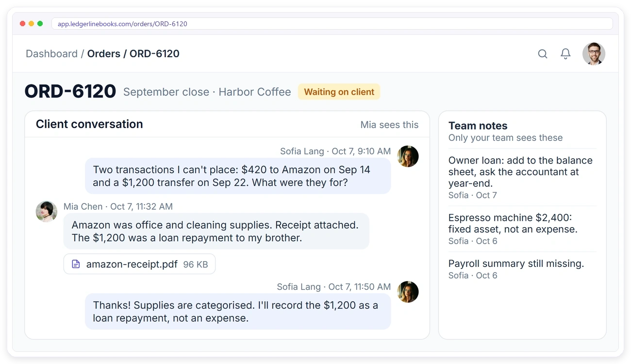Click the document icon on amazon-receipt.pdf
The image size is (631, 364).
tap(76, 264)
